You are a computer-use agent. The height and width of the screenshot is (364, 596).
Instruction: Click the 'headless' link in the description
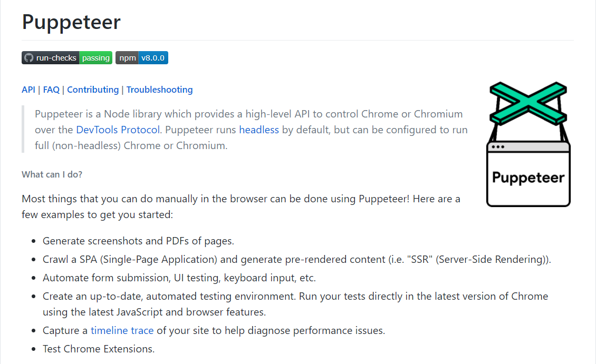259,130
